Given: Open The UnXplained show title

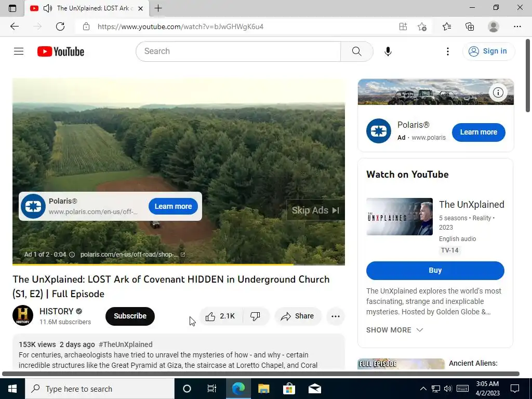Looking at the screenshot, I should [x=471, y=205].
